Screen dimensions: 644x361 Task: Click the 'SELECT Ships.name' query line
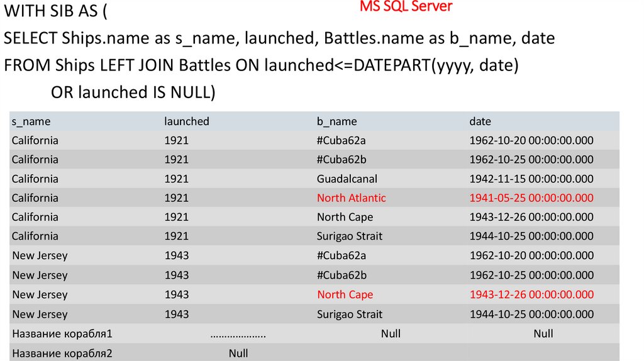point(279,38)
